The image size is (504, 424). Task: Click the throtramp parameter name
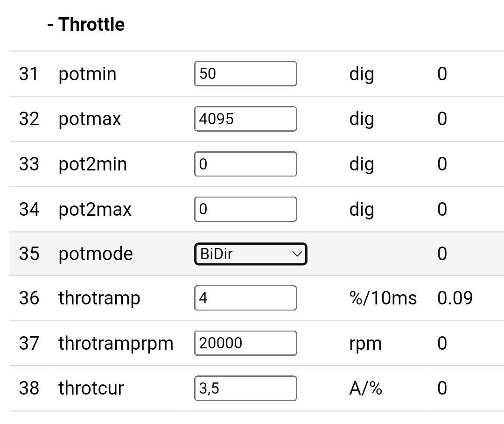coord(99,298)
